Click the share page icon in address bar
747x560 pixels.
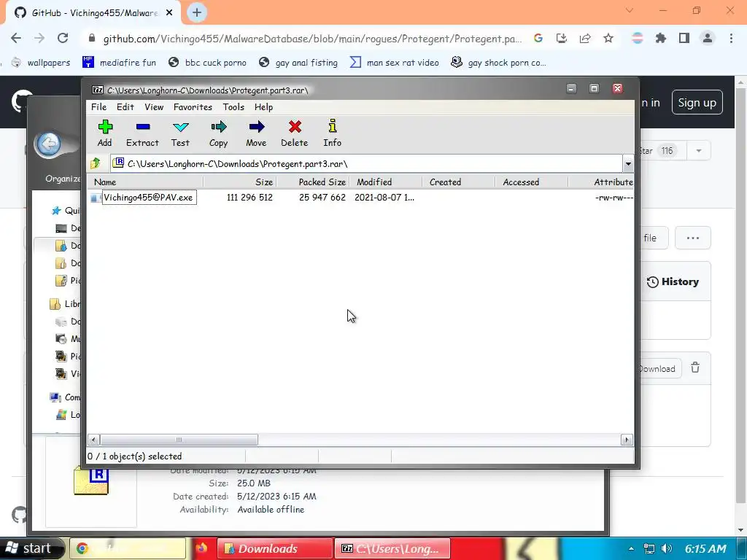tap(585, 38)
